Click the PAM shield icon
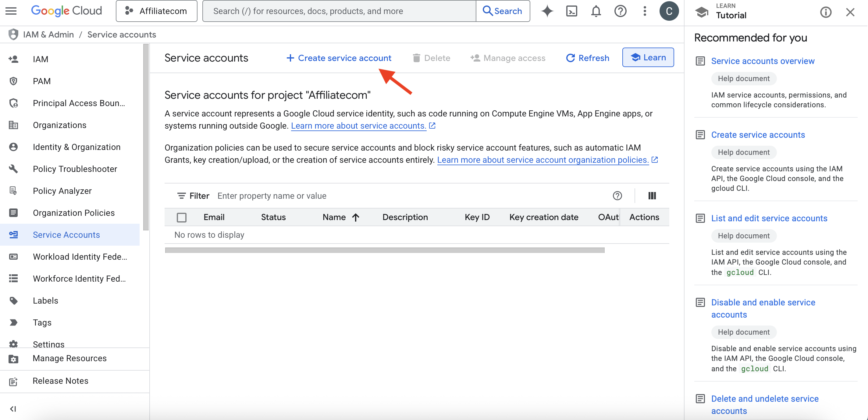This screenshot has height=420, width=868. pos(13,81)
